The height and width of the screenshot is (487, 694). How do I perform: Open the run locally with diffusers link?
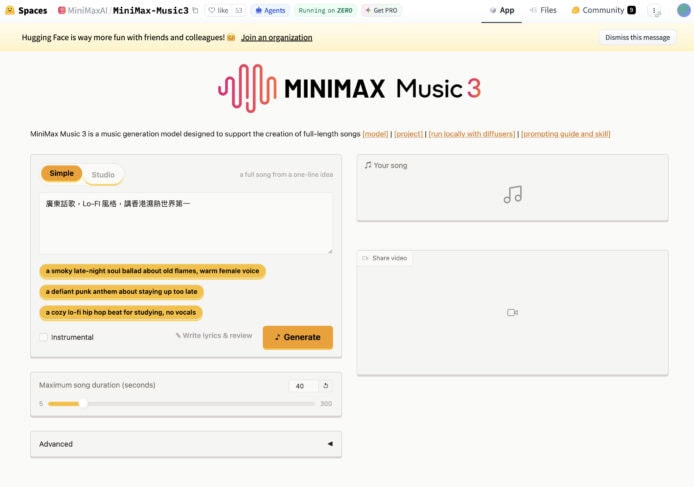(472, 134)
